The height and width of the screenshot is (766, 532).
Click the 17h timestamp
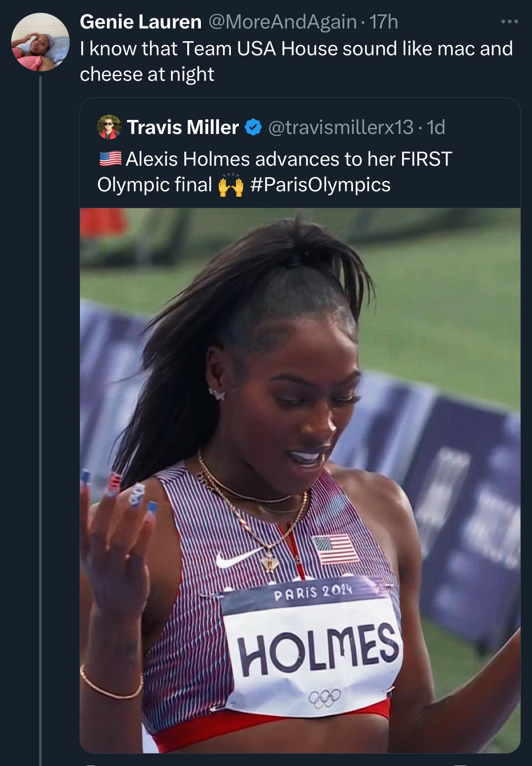click(384, 22)
